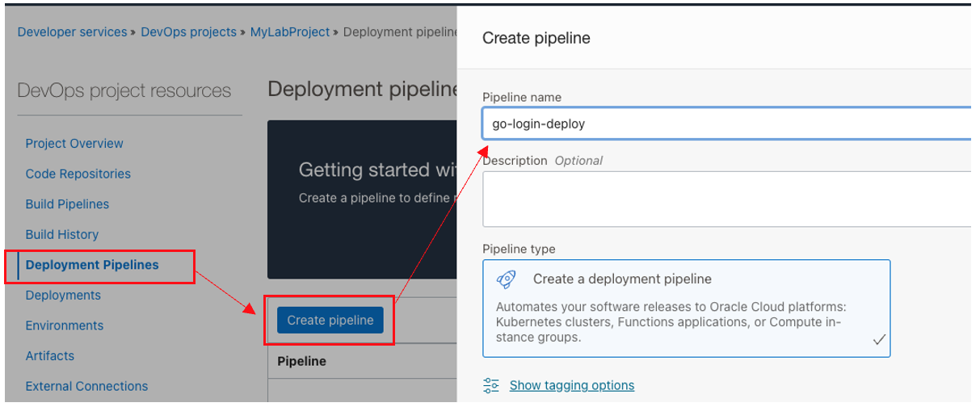
Task: Follow the Developer services breadcrumb
Action: (72, 32)
